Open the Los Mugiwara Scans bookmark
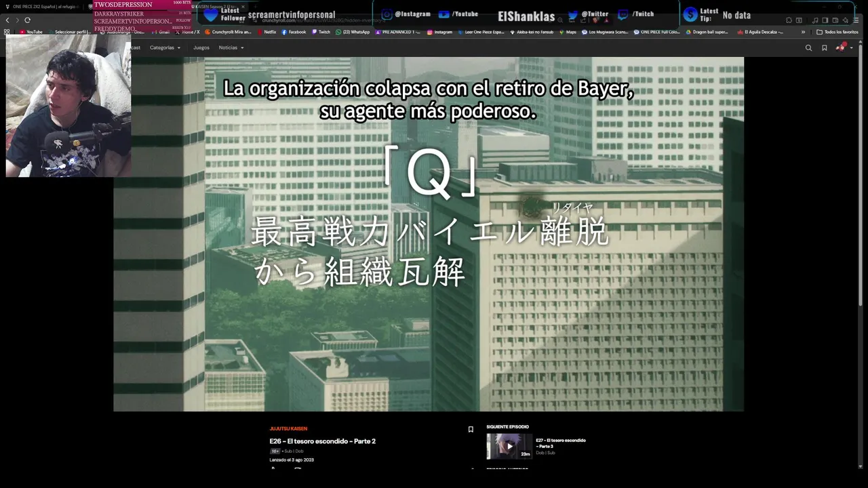The height and width of the screenshot is (488, 868). pos(605,32)
